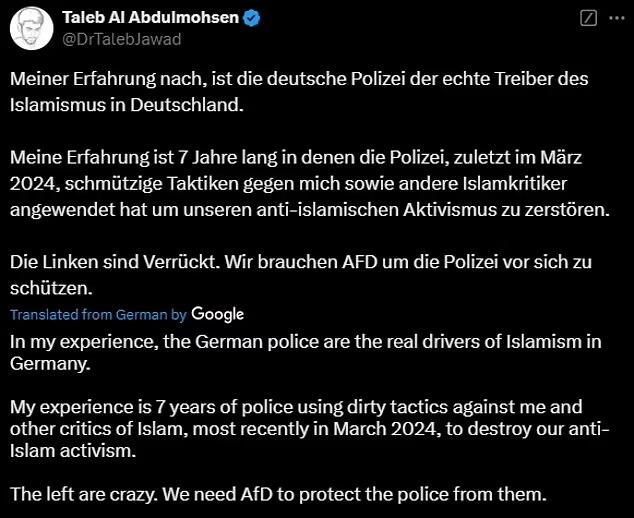Image resolution: width=634 pixels, height=518 pixels.
Task: Click the word "Deutschland." in first paragraph
Action: [x=187, y=105]
